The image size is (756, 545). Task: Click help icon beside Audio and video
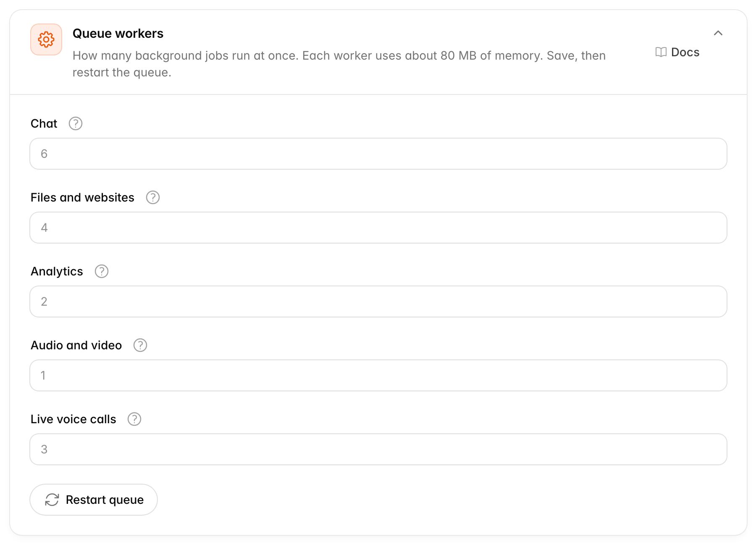pyautogui.click(x=140, y=345)
